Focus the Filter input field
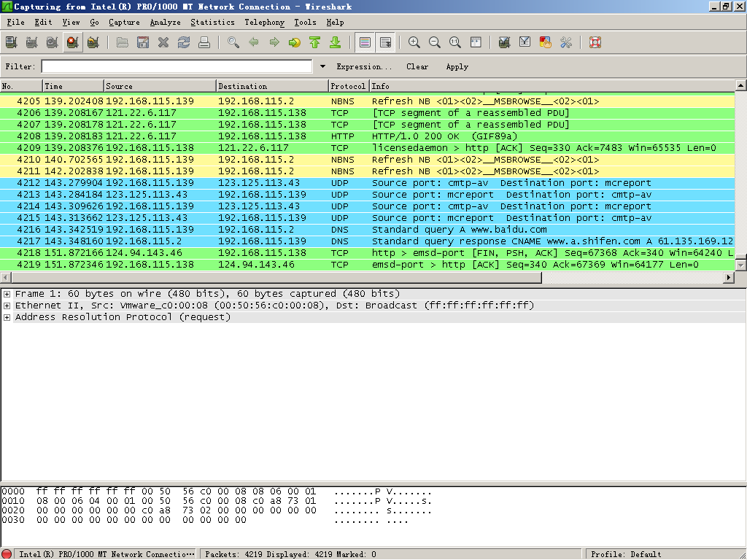747x560 pixels. pos(177,66)
